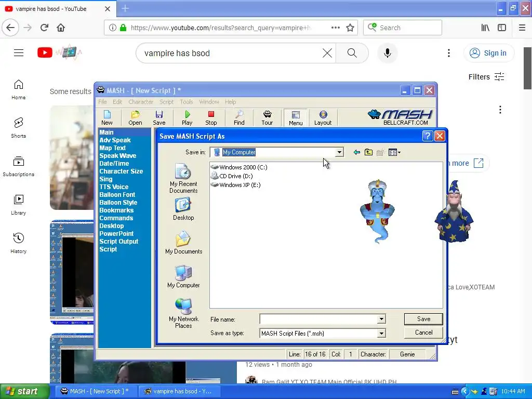Click the Sign in button on YouTube
The image size is (532, 399).
tap(488, 53)
